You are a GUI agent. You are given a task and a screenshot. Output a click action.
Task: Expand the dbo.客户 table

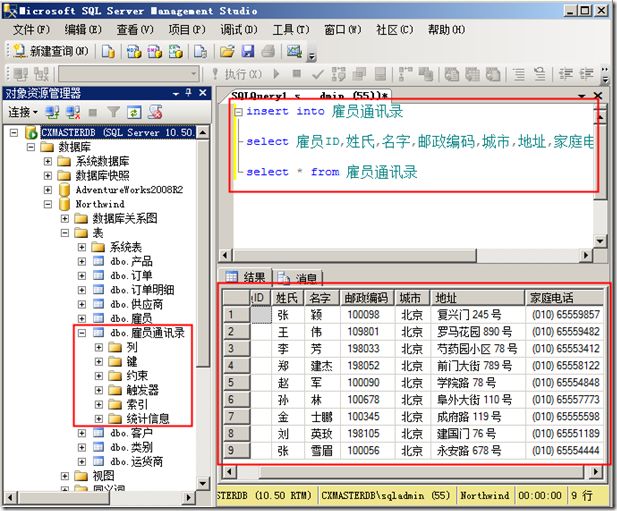tap(82, 433)
